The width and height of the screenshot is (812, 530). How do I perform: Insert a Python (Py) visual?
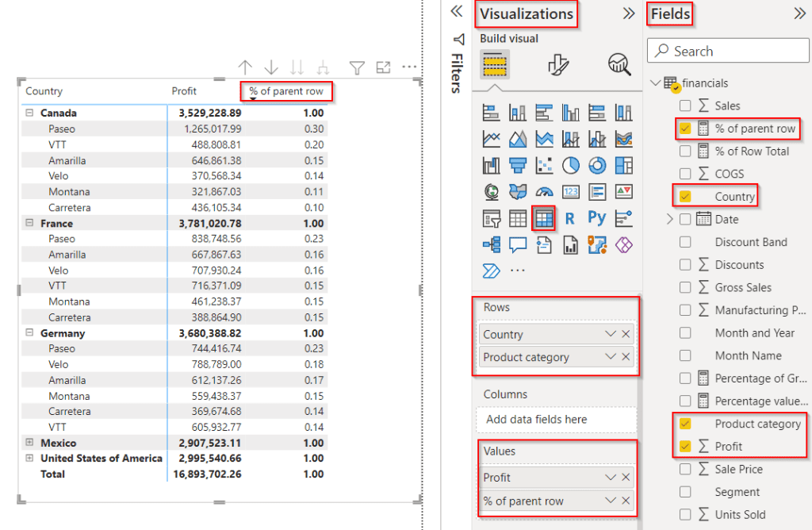(597, 217)
